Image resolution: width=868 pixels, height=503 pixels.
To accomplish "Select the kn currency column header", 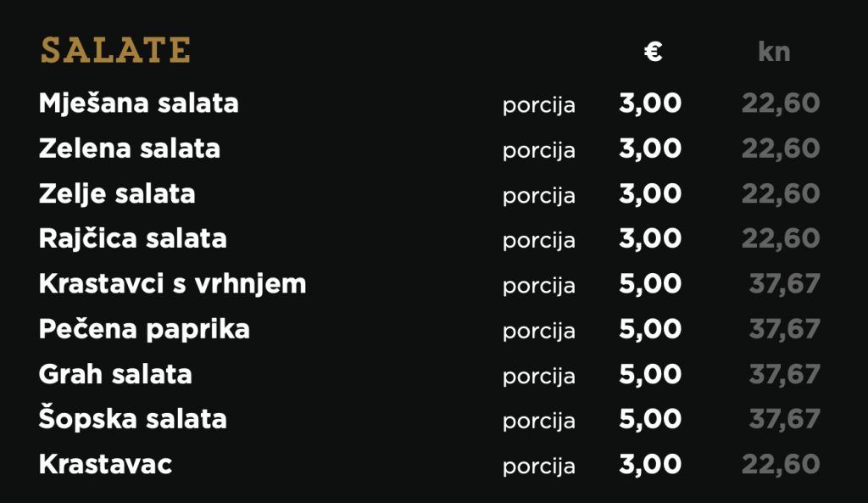I will 774,52.
